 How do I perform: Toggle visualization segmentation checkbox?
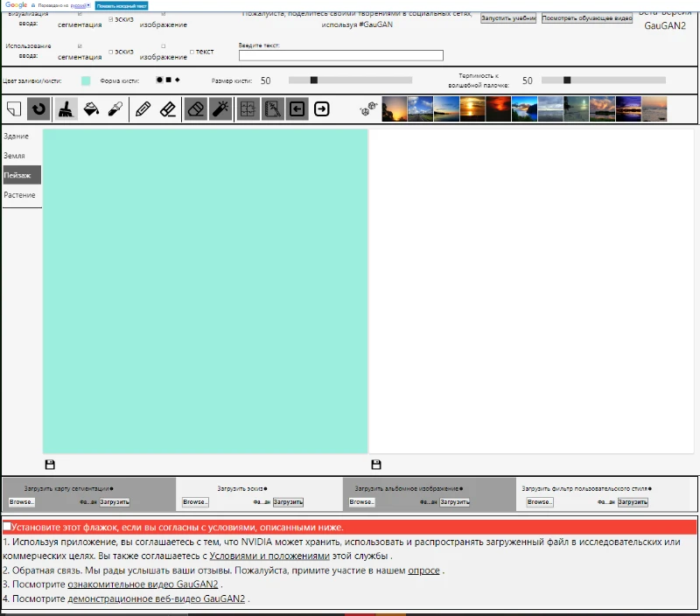[x=80, y=14]
